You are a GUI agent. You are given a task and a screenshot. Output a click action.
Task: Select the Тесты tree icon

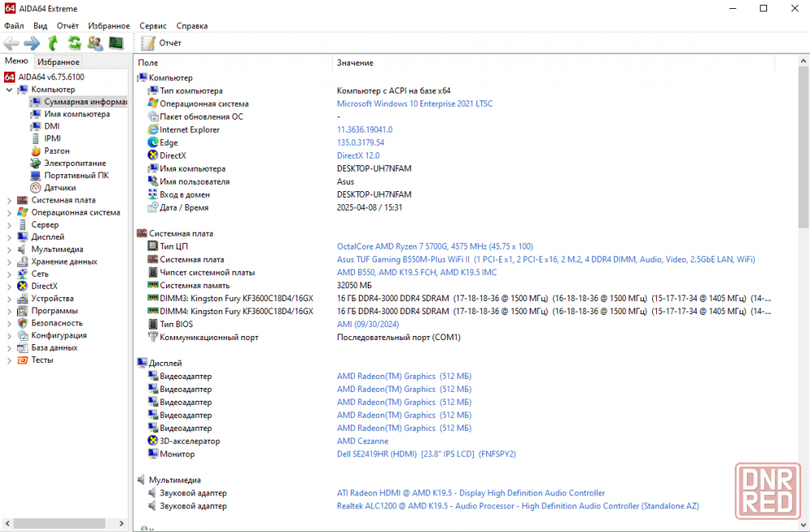coord(22,360)
